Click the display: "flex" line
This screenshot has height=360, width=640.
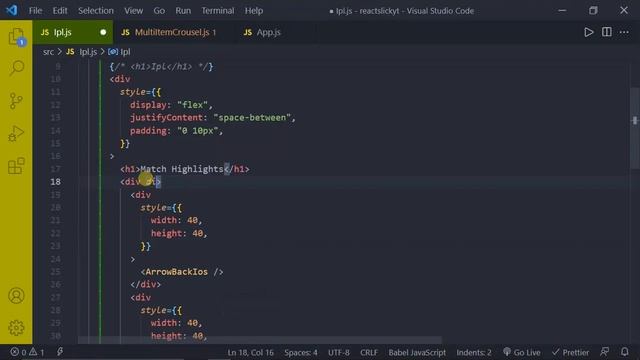pos(171,105)
